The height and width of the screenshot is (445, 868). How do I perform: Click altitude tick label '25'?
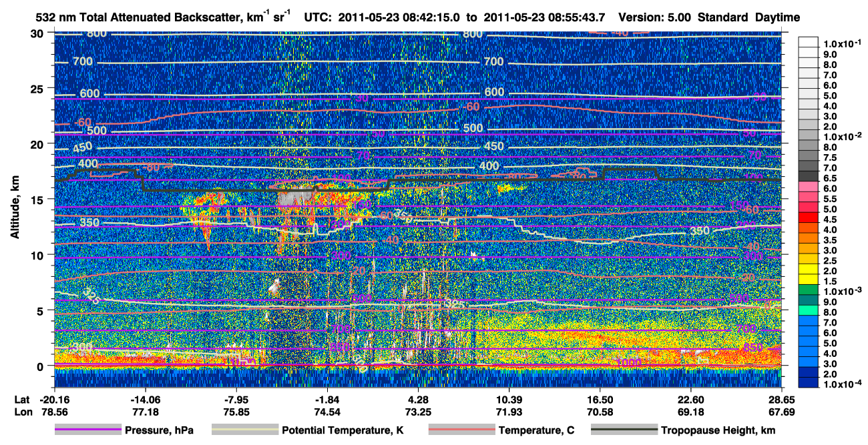[39, 88]
